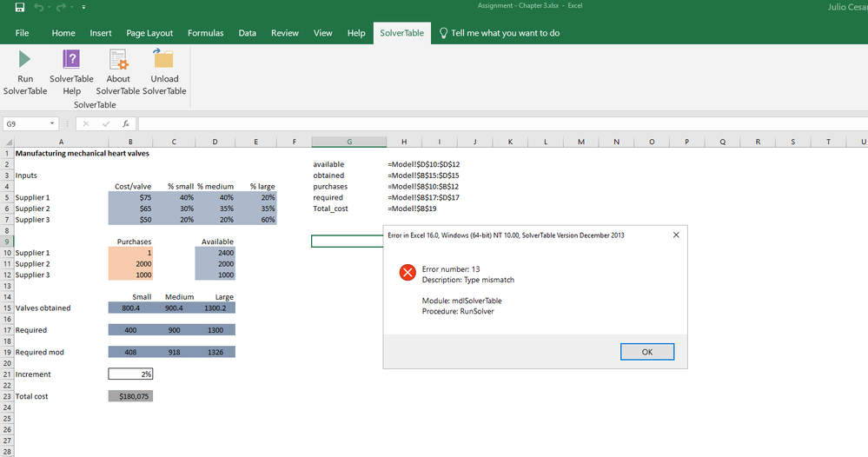Open SolverTable Help from the ribbon
868x457 pixels.
pyautogui.click(x=71, y=60)
